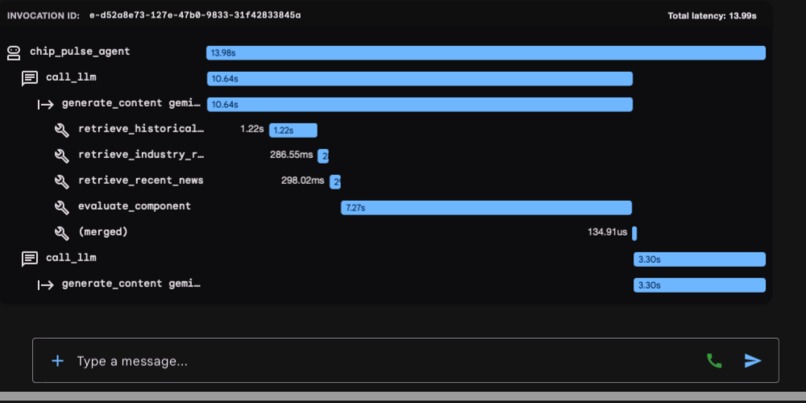Click the 3.30s generate_content span bar
Screen dimensions: 806x403
click(700, 285)
